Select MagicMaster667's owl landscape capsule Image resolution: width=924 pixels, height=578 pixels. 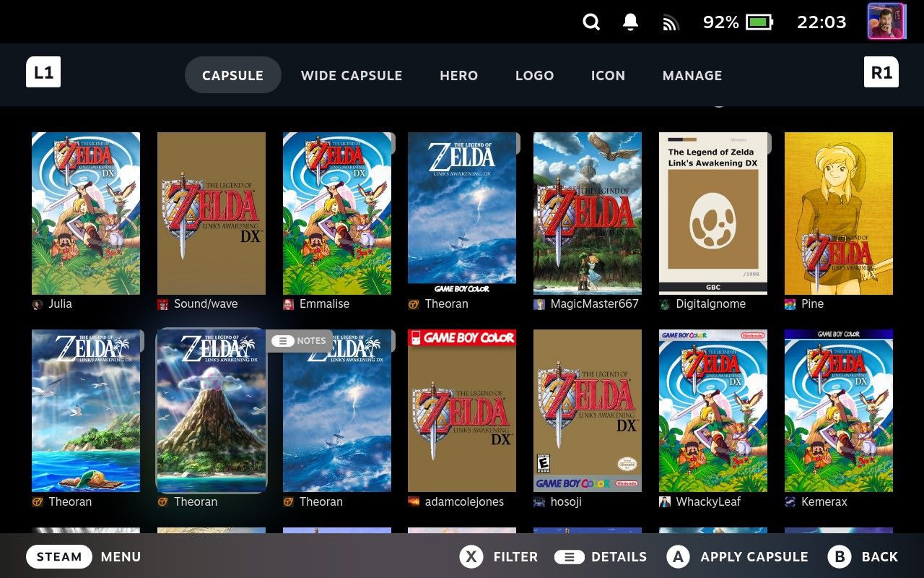click(x=588, y=213)
